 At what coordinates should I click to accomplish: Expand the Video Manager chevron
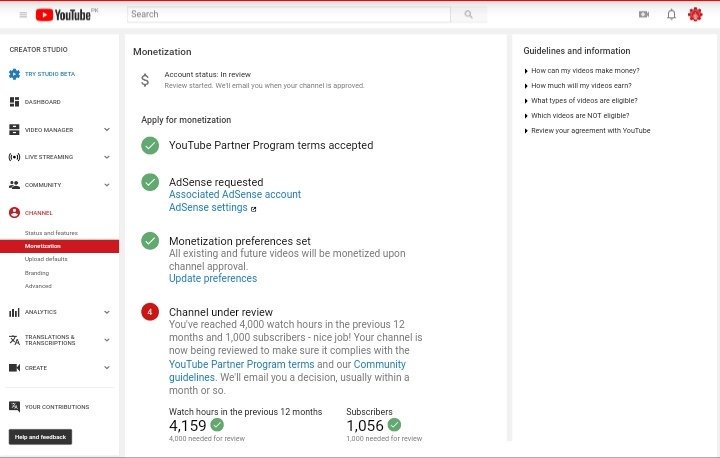pyautogui.click(x=107, y=130)
